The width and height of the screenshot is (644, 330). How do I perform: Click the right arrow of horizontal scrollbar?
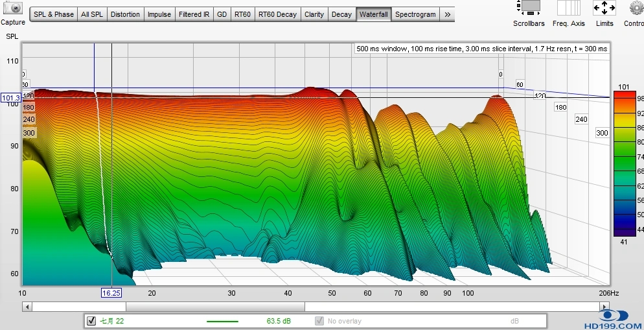[606, 307]
